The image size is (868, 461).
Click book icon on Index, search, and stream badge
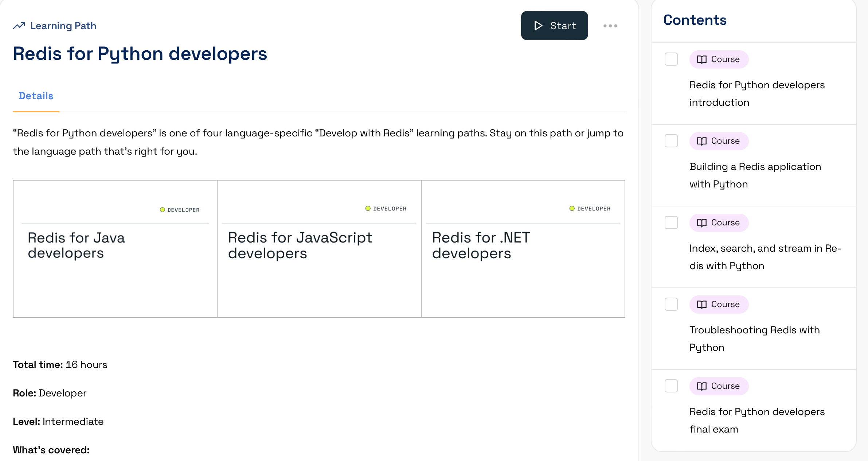(701, 223)
